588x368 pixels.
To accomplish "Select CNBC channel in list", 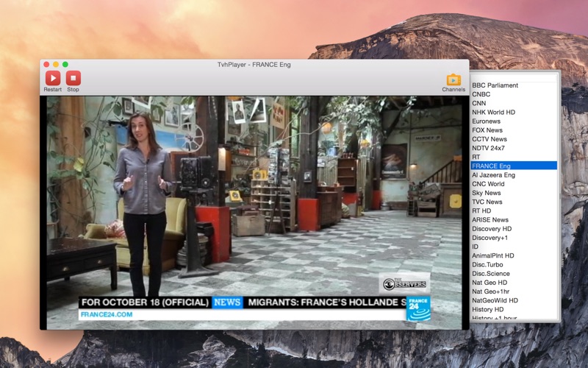I will pyautogui.click(x=514, y=94).
